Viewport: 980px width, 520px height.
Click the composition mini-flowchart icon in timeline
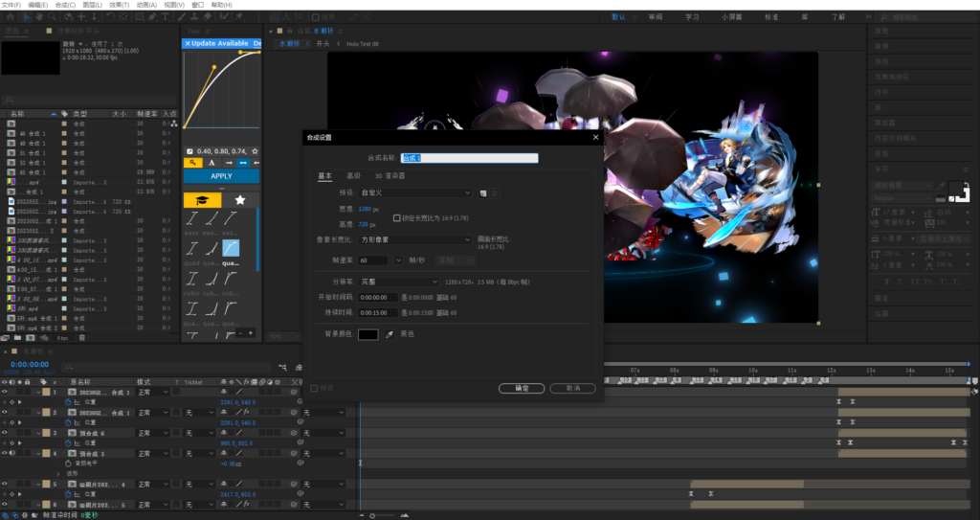[x=283, y=368]
